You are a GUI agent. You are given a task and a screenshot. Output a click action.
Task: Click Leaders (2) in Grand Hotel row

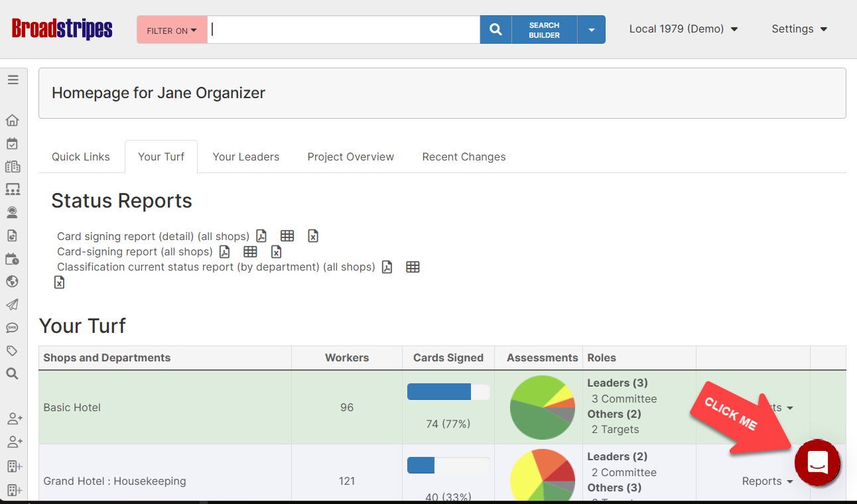pyautogui.click(x=618, y=457)
